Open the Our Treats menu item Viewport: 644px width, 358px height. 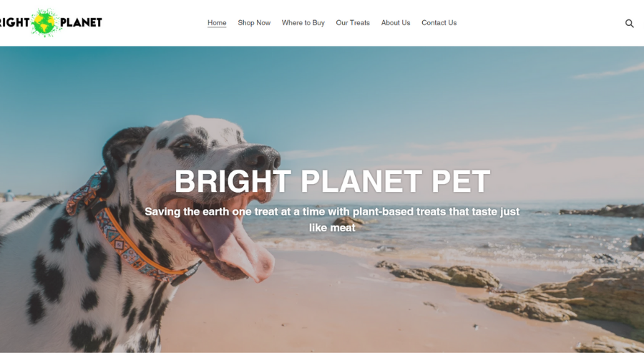pos(353,23)
